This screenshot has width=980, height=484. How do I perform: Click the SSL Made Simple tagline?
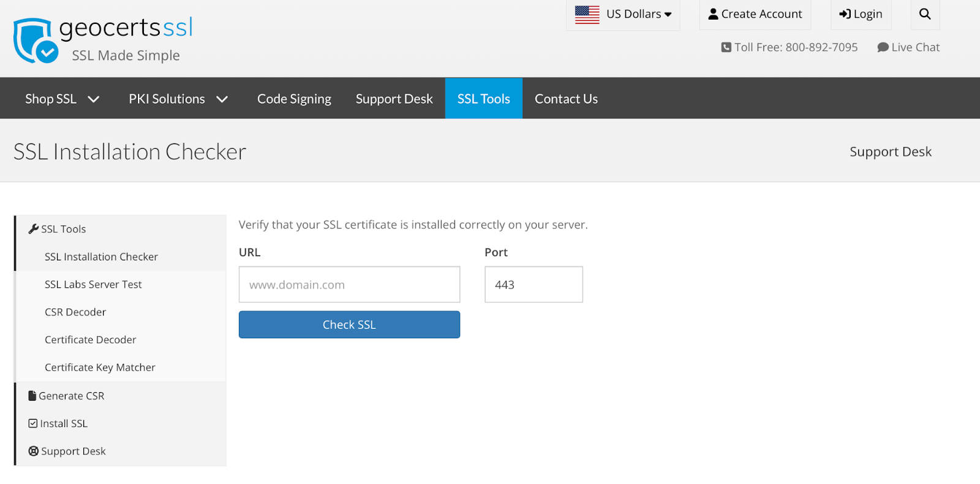coord(126,56)
